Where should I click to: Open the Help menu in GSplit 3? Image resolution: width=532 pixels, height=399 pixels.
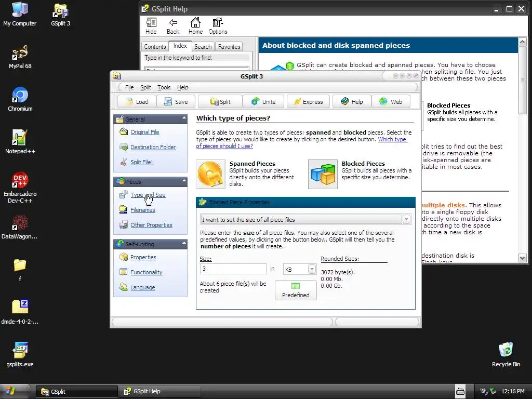(x=182, y=87)
